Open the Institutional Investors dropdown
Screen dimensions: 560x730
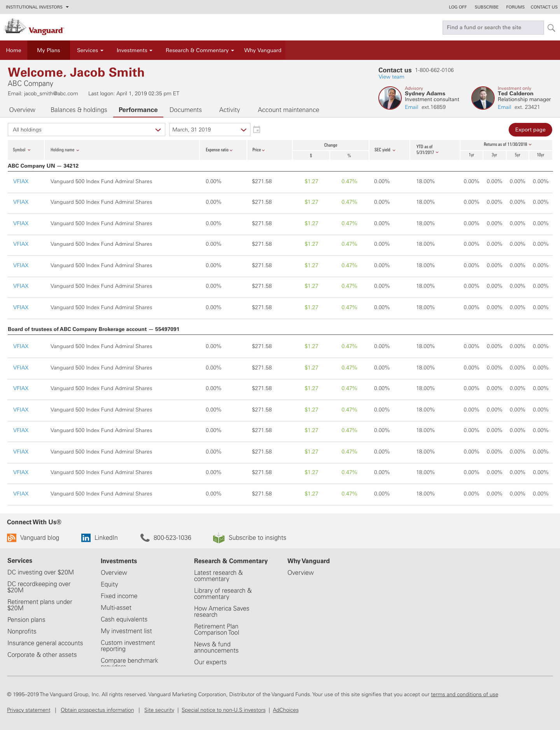[x=37, y=7]
